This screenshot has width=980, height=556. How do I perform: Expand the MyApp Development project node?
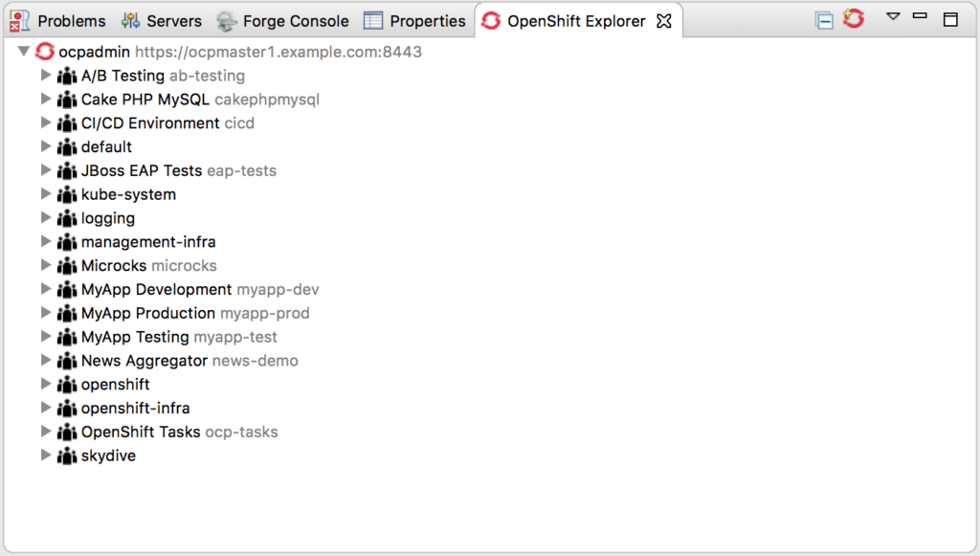(x=46, y=289)
